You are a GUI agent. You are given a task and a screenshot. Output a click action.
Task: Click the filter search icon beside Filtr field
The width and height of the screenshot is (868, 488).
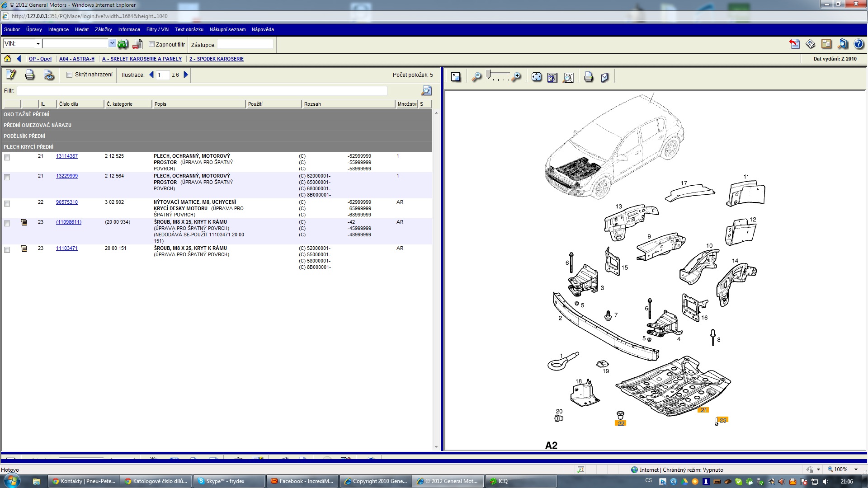pos(426,91)
